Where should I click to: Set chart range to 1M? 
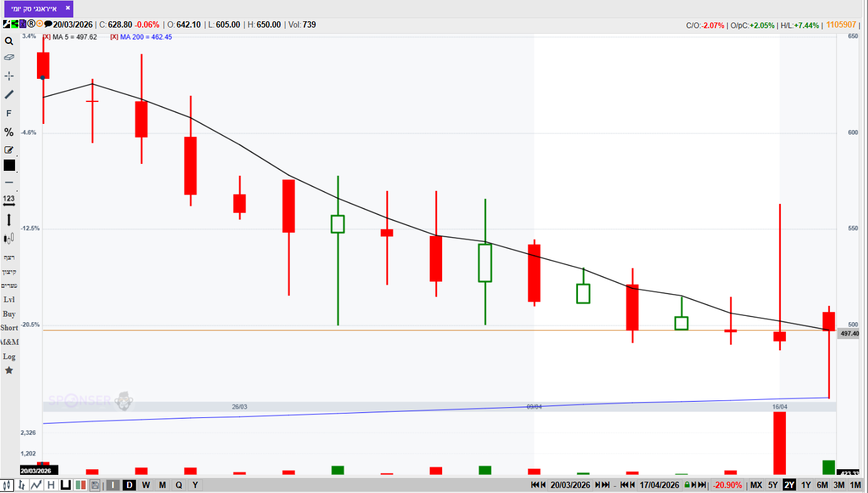click(855, 485)
